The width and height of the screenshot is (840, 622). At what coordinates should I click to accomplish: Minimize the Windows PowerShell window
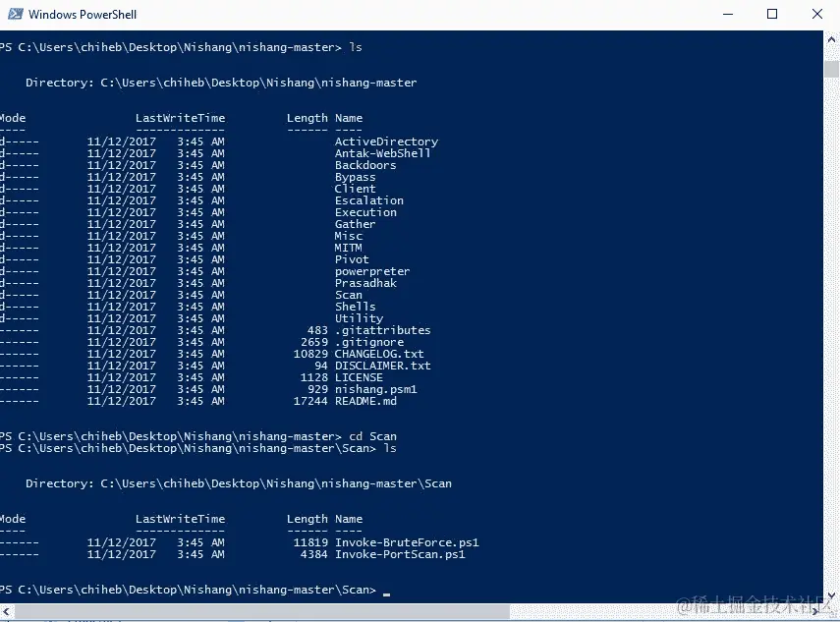point(727,14)
